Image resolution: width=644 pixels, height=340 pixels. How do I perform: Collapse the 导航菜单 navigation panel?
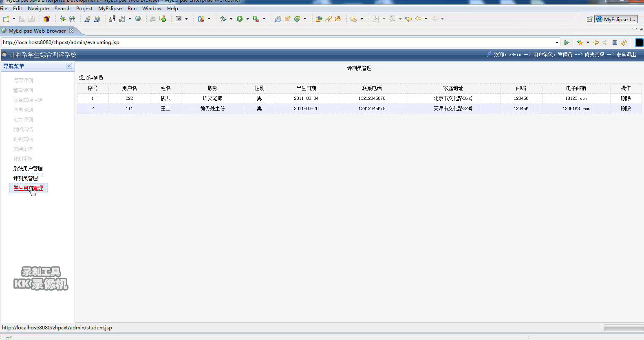69,66
